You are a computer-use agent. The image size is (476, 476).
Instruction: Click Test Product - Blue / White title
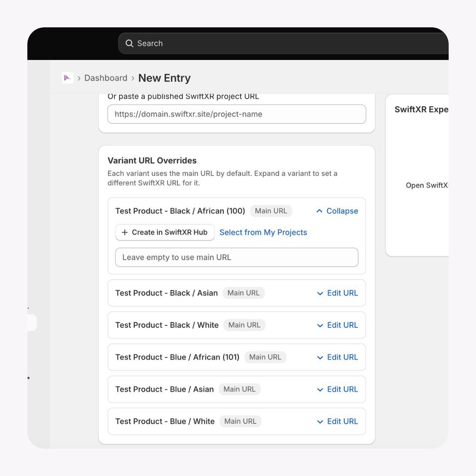click(x=165, y=422)
